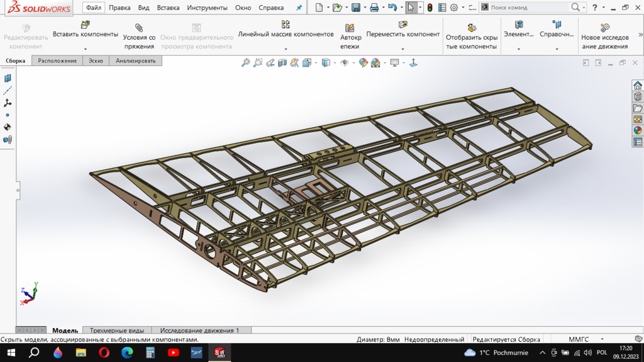644x362 pixels.
Task: Toggle the Select arrow cursor tool
Action: (x=410, y=8)
